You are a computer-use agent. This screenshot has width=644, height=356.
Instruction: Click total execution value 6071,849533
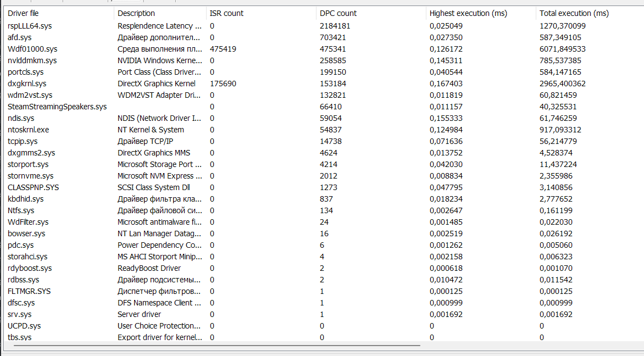[563, 49]
